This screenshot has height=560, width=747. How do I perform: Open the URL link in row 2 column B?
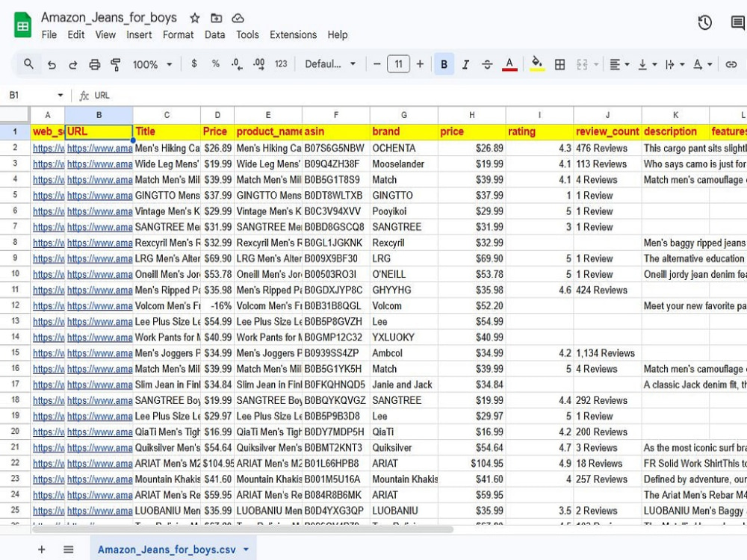[99, 148]
